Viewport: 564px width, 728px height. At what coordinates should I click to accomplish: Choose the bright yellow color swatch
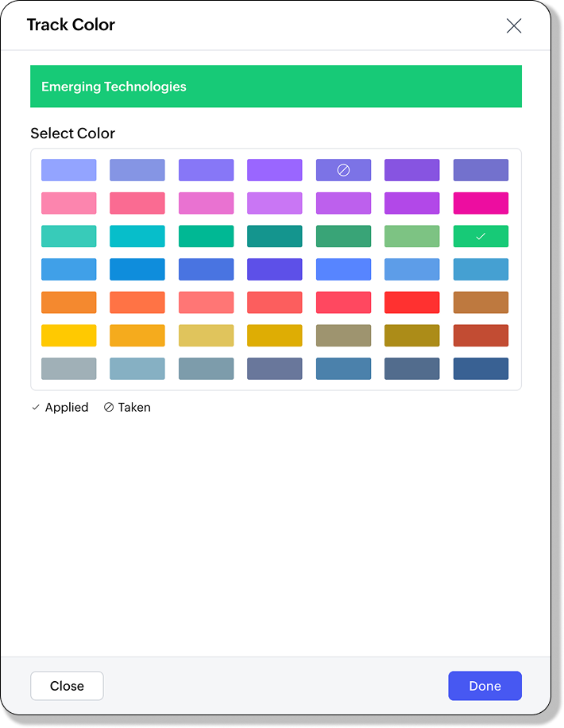coord(68,335)
